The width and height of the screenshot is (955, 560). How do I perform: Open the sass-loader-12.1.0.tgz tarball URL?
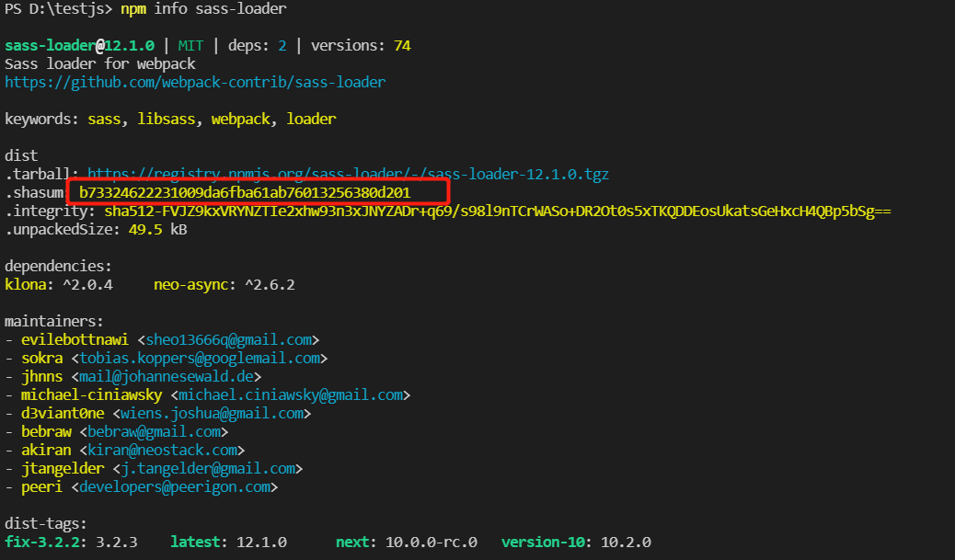tap(348, 174)
